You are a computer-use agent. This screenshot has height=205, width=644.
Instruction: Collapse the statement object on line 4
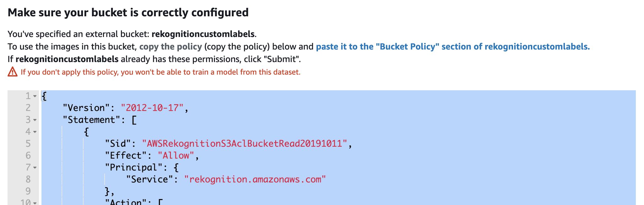coord(35,132)
